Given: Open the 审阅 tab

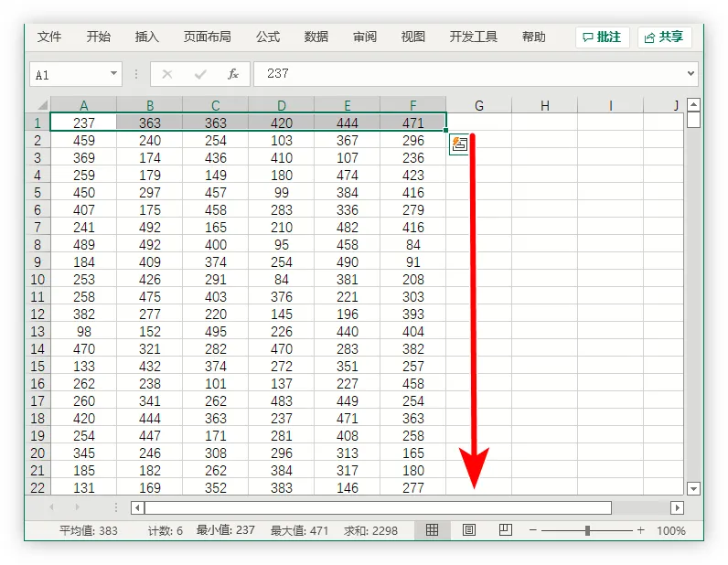Looking at the screenshot, I should point(365,37).
